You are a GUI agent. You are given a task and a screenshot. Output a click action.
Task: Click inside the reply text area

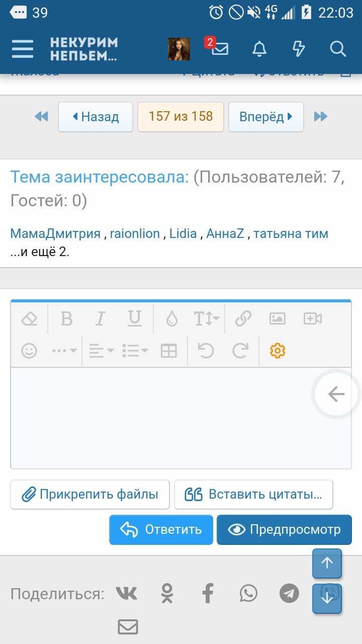161,418
